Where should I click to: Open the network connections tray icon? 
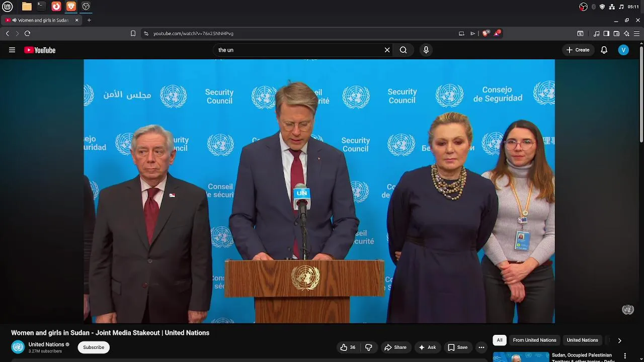[612, 7]
